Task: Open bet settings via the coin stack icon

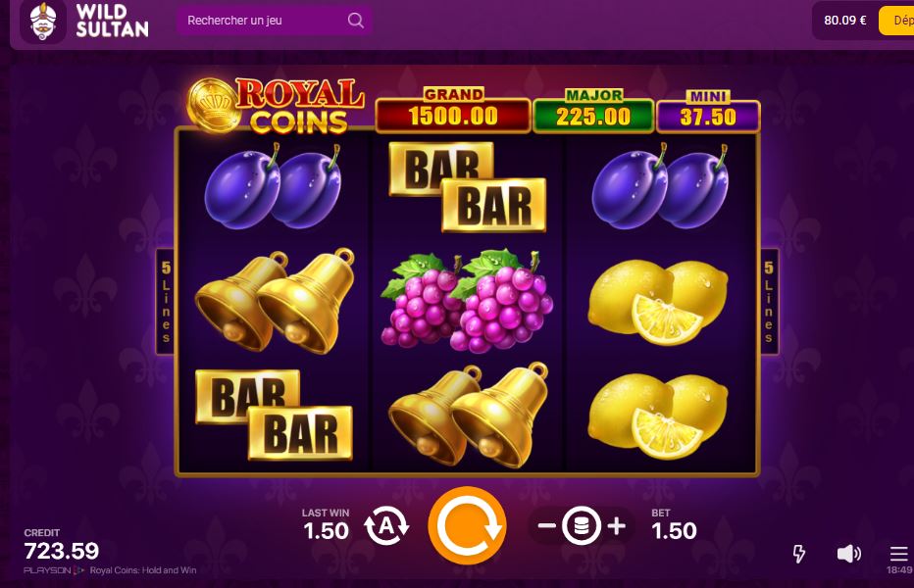Action: (582, 525)
